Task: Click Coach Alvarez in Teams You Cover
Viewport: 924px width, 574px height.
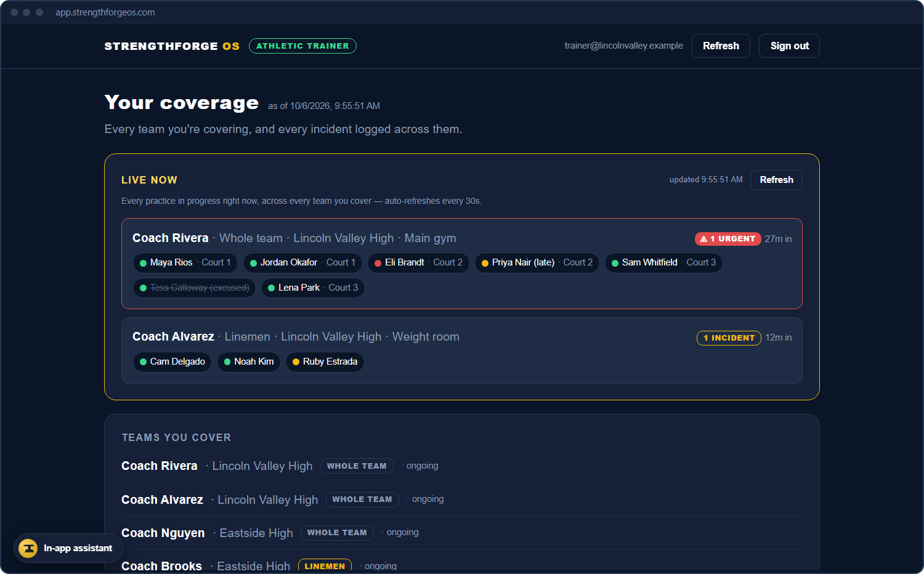Action: pos(162,500)
